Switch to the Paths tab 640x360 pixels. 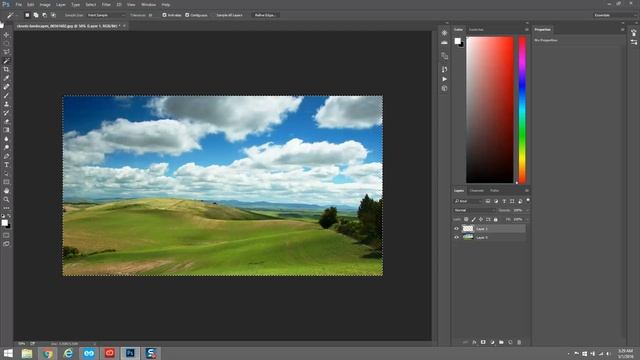494,191
